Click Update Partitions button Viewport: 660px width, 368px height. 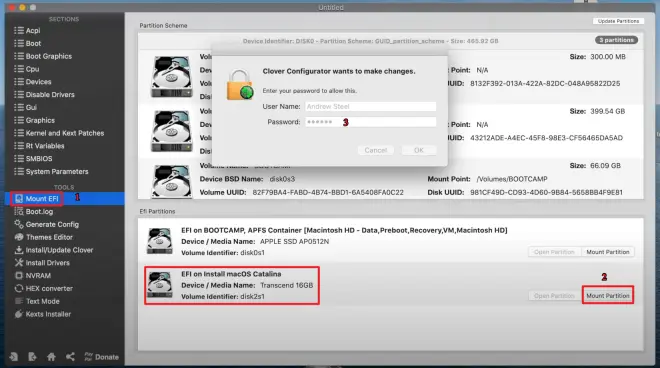click(x=618, y=21)
